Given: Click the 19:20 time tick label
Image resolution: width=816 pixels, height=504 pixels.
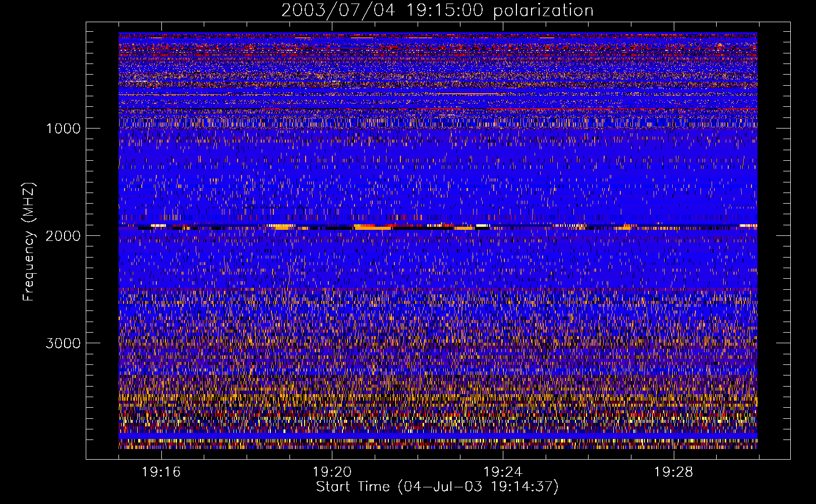Looking at the screenshot, I should click(x=332, y=472).
